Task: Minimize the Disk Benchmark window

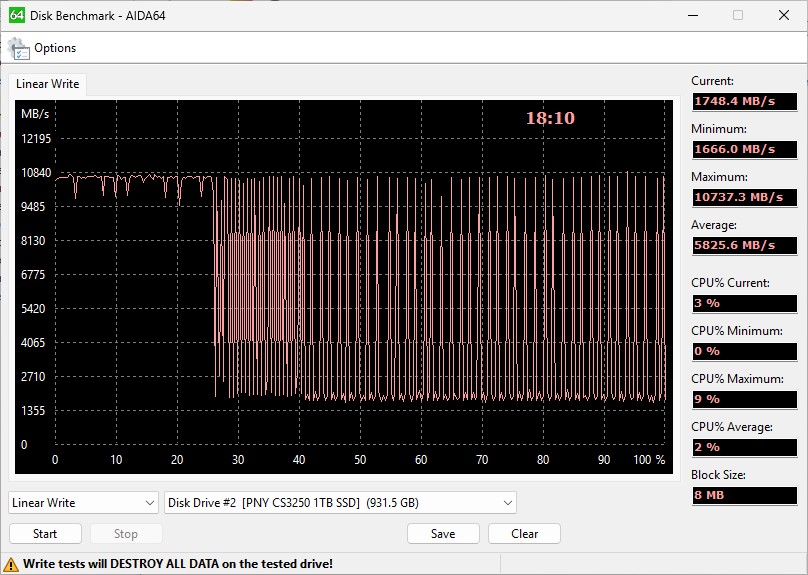Action: (692, 15)
